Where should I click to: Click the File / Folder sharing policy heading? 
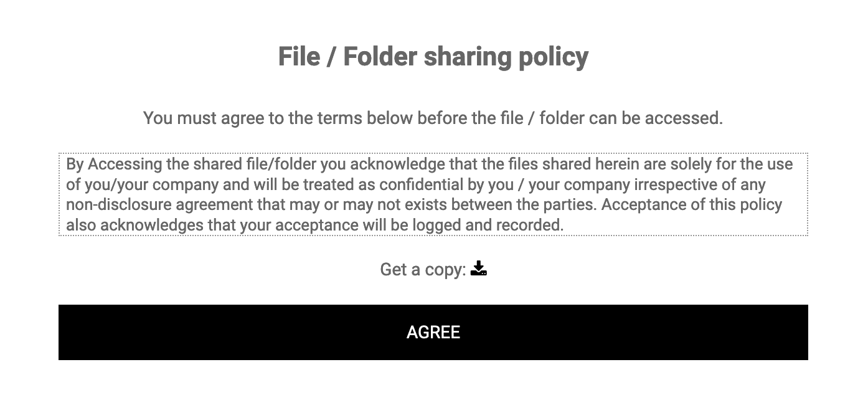433,57
